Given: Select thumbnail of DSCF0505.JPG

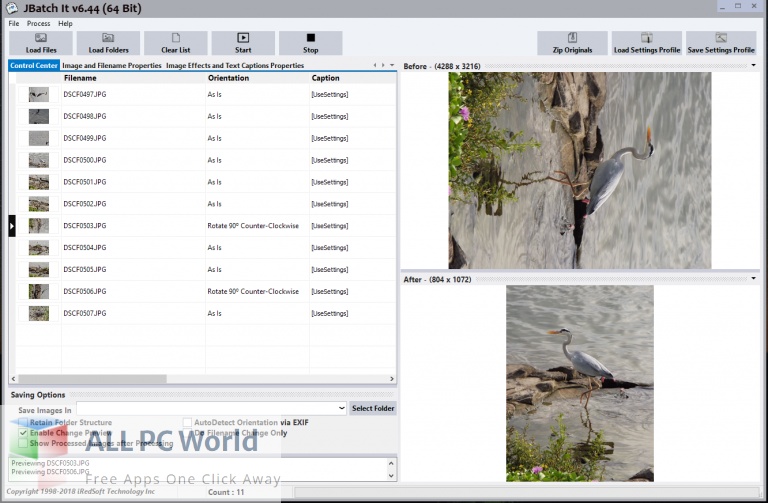Looking at the screenshot, I should [39, 269].
